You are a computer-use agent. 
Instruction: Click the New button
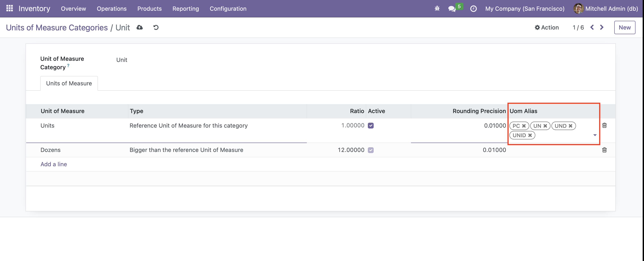click(x=624, y=27)
